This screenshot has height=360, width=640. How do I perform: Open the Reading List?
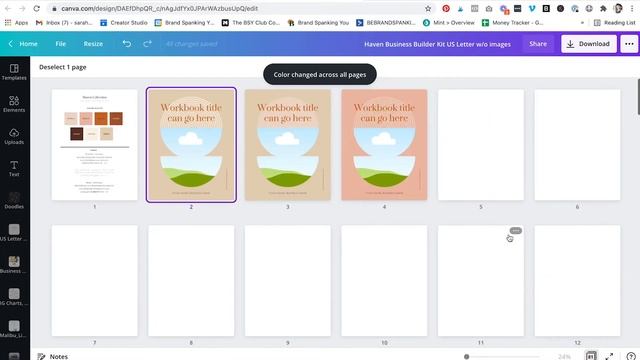point(614,23)
